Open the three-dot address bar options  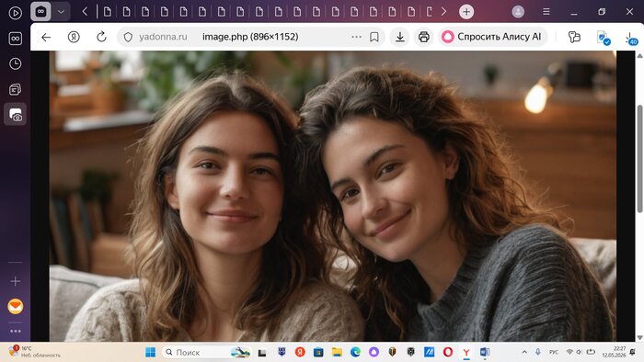click(357, 37)
